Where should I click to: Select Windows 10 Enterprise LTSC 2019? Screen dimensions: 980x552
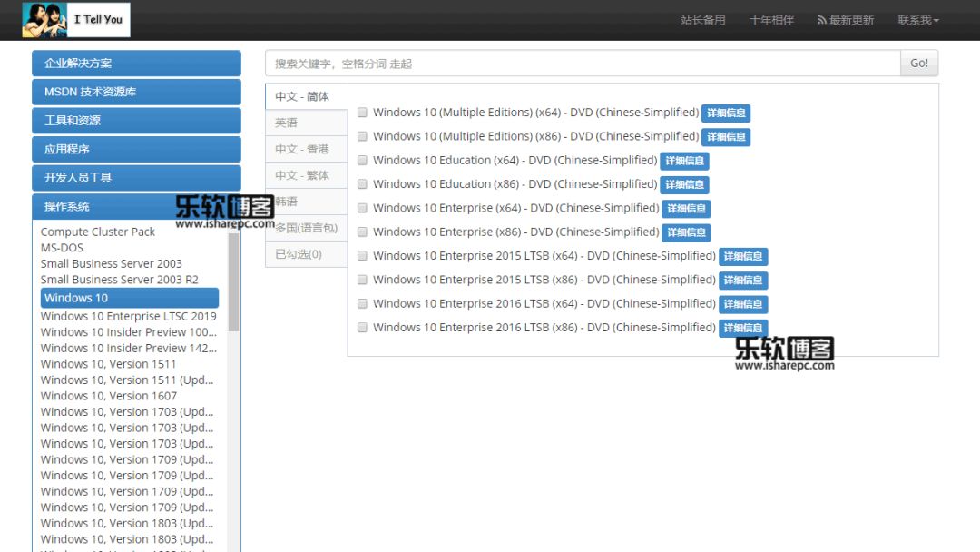(x=128, y=316)
